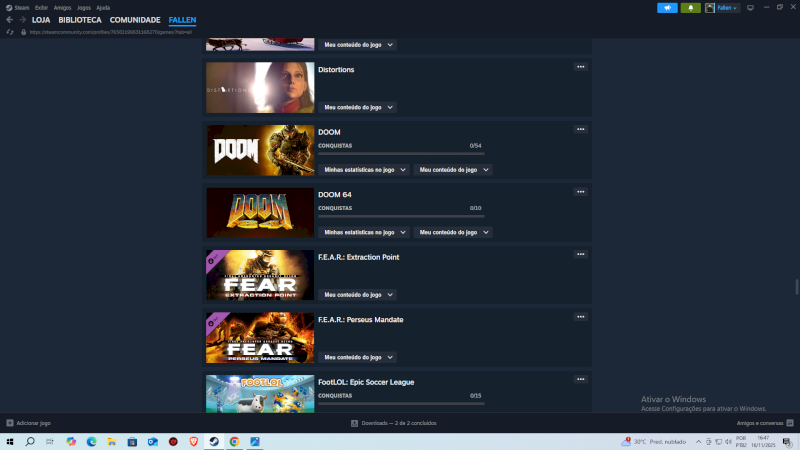800x450 pixels.
Task: Switch to the LOJA tab
Action: [x=41, y=20]
